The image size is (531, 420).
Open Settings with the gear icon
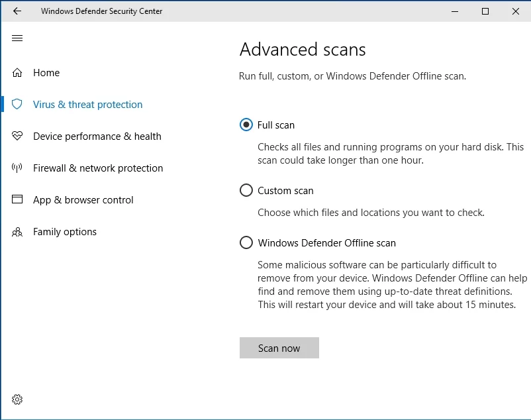click(x=17, y=399)
